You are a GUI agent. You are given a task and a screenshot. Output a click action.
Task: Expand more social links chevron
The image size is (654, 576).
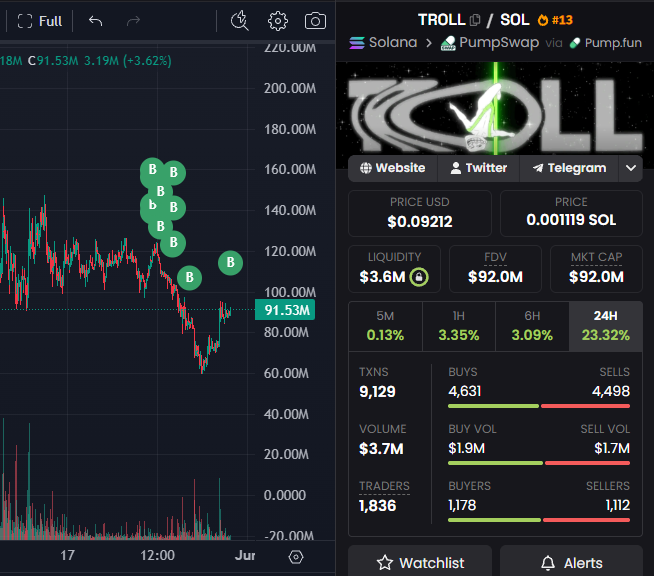pyautogui.click(x=631, y=168)
